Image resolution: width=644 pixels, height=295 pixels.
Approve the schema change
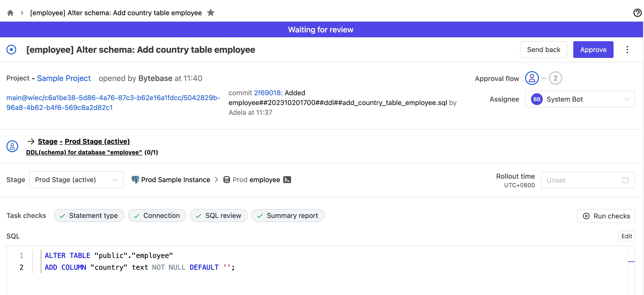(x=593, y=50)
